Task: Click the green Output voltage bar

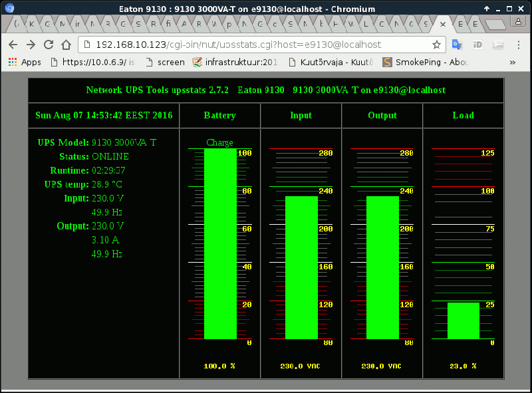Action: tap(382, 267)
